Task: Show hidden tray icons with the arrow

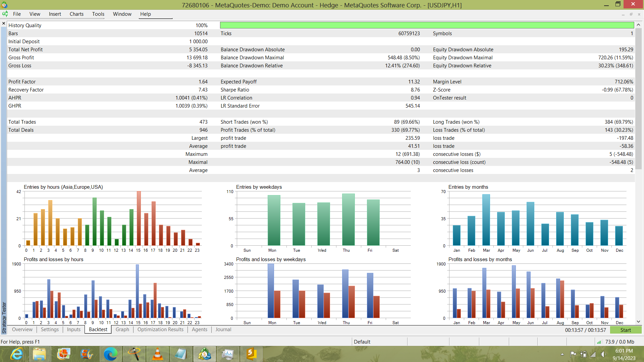Action: [562, 354]
